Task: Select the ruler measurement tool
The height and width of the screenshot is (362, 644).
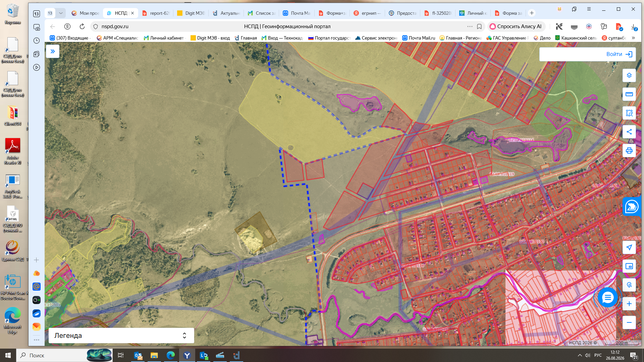Action: (629, 94)
